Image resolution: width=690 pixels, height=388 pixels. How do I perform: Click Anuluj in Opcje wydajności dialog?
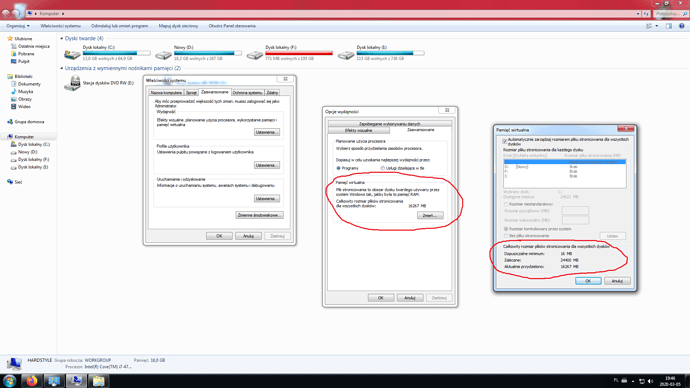coord(410,298)
